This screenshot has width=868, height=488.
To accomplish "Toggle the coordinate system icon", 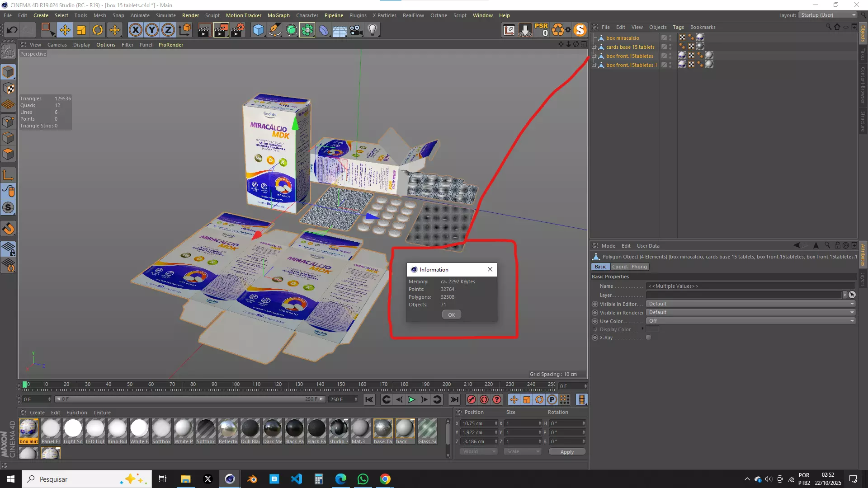I will pyautogui.click(x=185, y=30).
